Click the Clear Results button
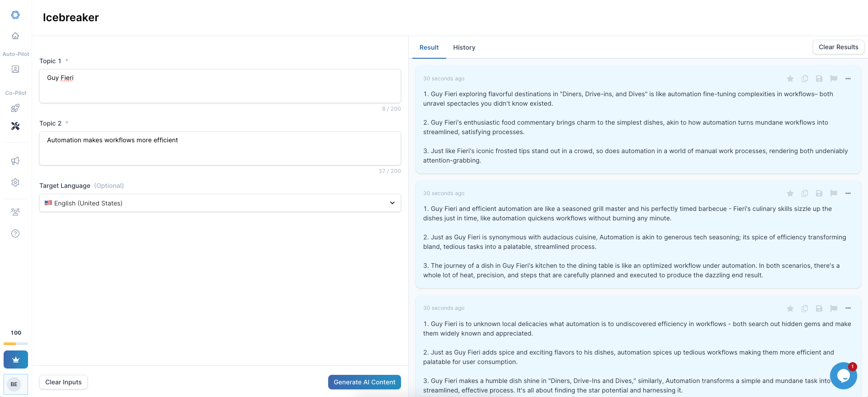 tap(839, 47)
